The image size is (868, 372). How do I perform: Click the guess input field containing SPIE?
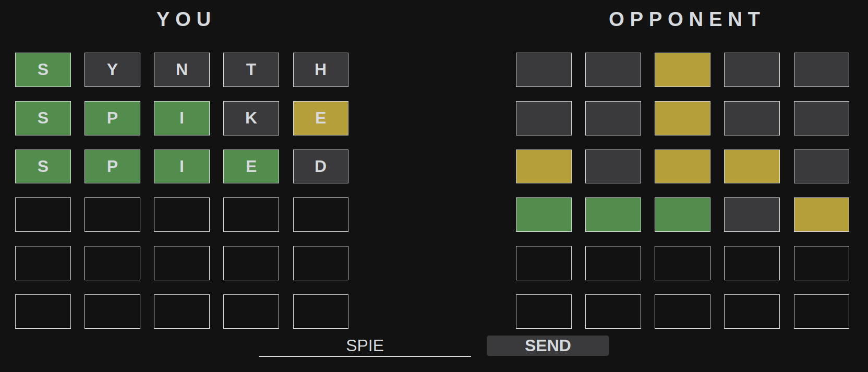(365, 345)
